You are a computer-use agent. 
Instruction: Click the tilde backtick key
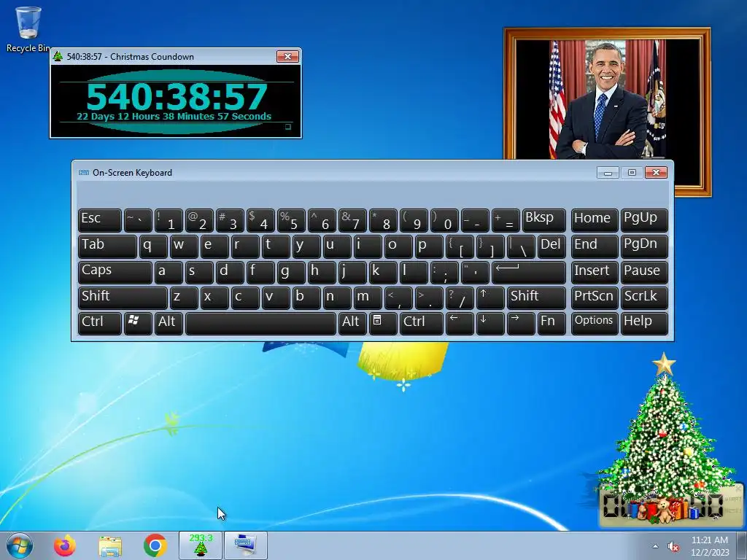[x=138, y=220]
